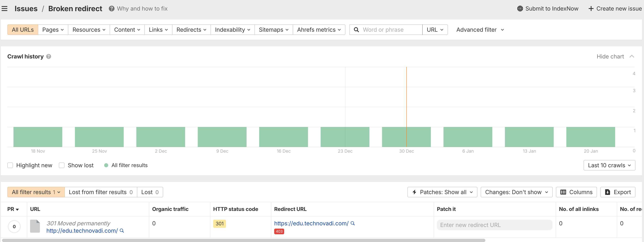
Task: Click the search magnifier icon in filter bar
Action: click(357, 30)
